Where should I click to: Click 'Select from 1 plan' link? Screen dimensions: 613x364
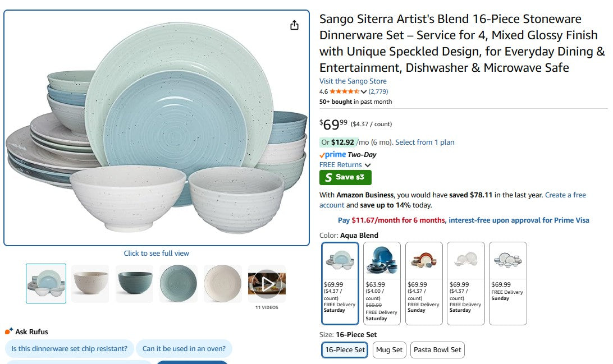point(424,142)
